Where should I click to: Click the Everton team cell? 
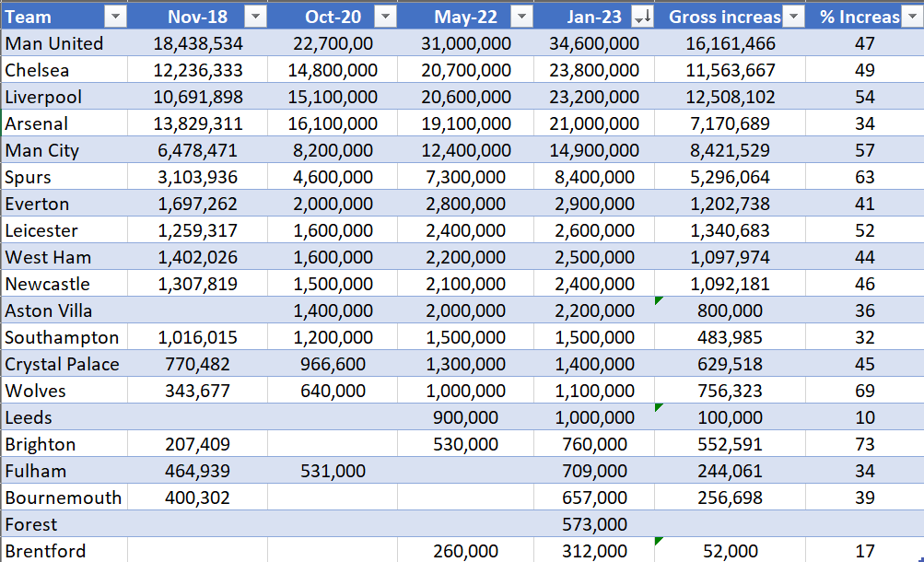64,204
